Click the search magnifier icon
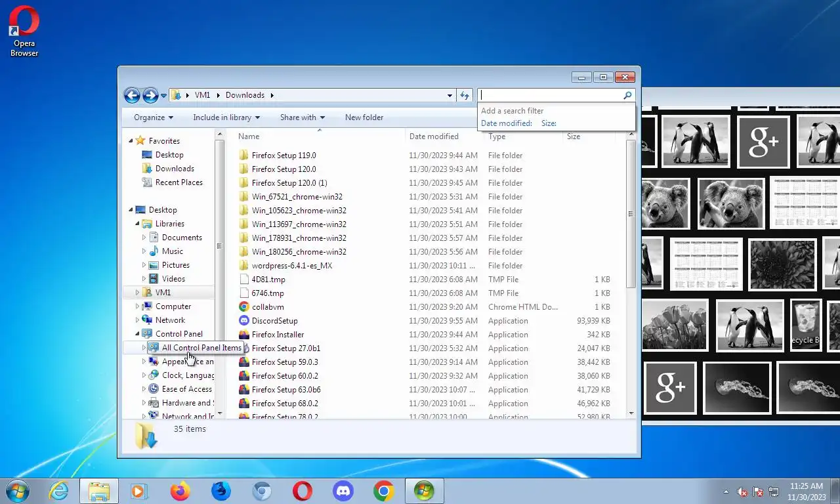The height and width of the screenshot is (504, 840). pyautogui.click(x=627, y=95)
